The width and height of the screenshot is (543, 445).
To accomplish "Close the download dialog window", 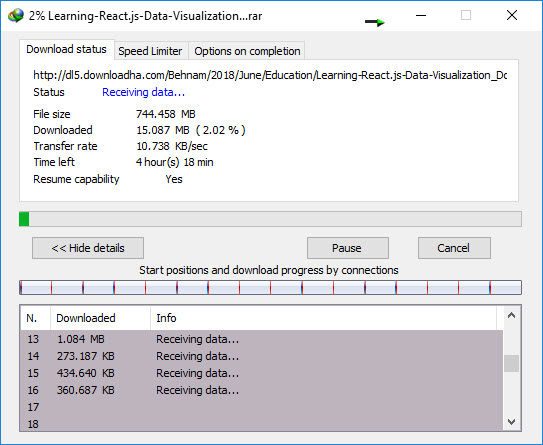I will [512, 15].
